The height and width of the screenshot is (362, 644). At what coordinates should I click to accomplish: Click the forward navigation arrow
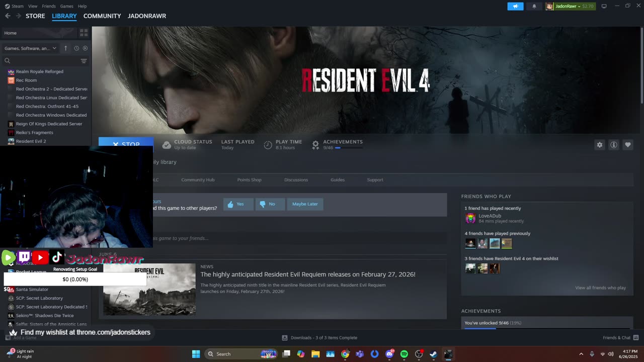19,16
